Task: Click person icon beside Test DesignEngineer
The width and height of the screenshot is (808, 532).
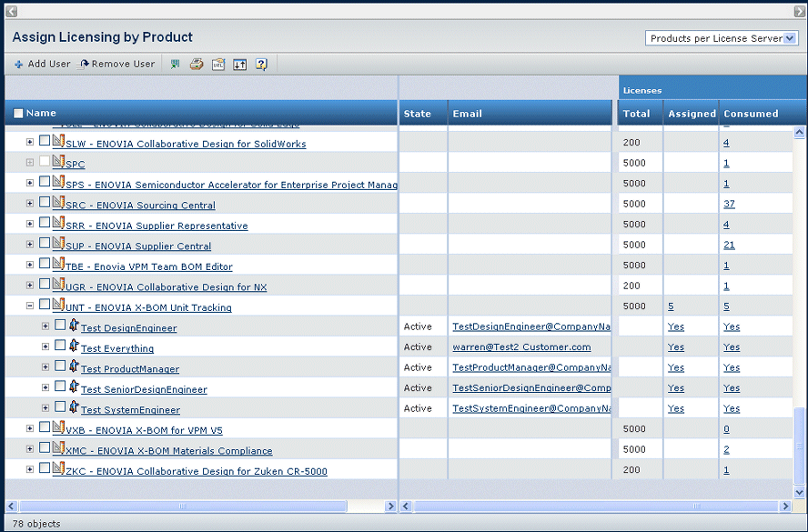Action: 74,325
